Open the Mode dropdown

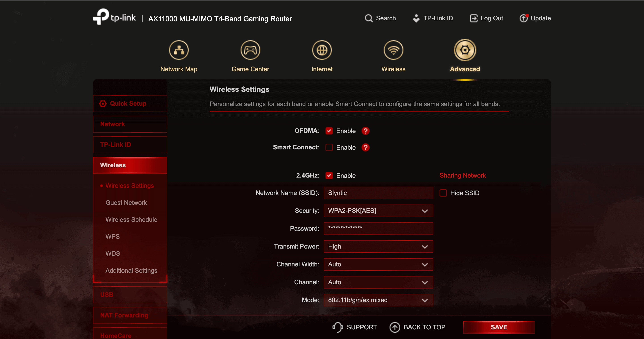[378, 300]
